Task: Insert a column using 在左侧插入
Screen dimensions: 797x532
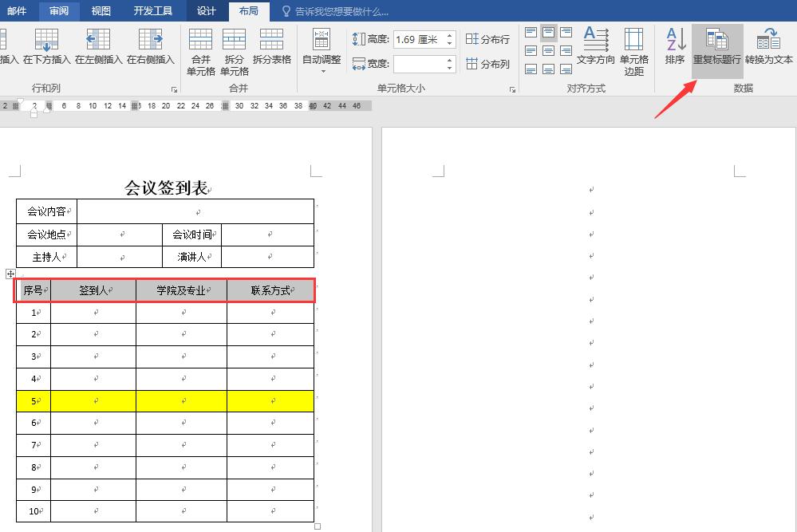Action: [97, 48]
